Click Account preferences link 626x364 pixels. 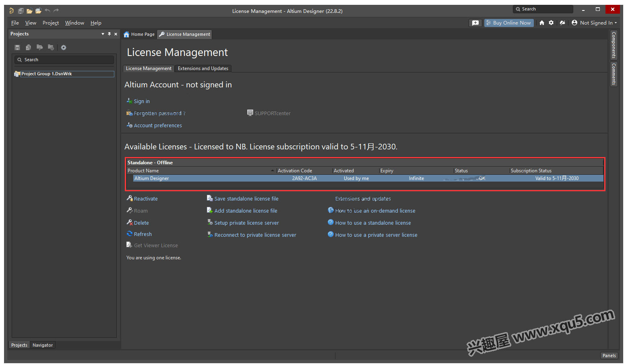[x=158, y=125]
